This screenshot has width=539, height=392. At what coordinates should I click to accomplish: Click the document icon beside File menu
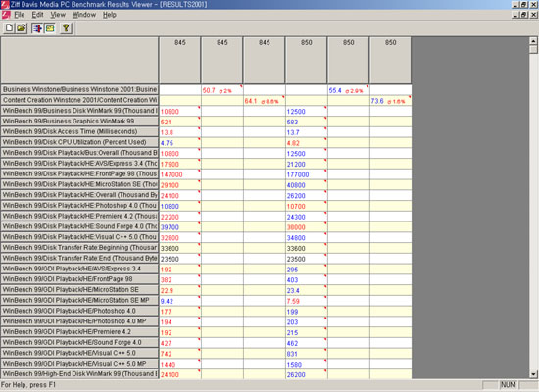(6, 15)
